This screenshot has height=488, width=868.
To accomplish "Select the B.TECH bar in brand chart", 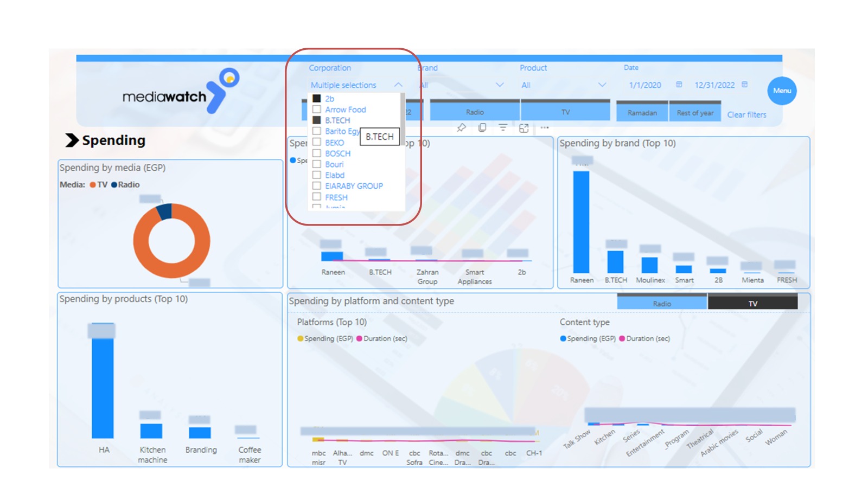I will click(x=615, y=261).
